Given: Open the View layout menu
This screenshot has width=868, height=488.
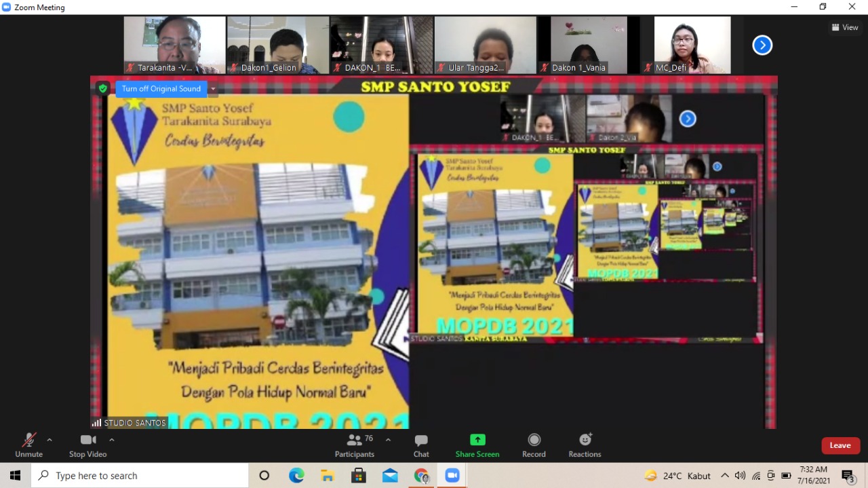Looking at the screenshot, I should [x=845, y=28].
